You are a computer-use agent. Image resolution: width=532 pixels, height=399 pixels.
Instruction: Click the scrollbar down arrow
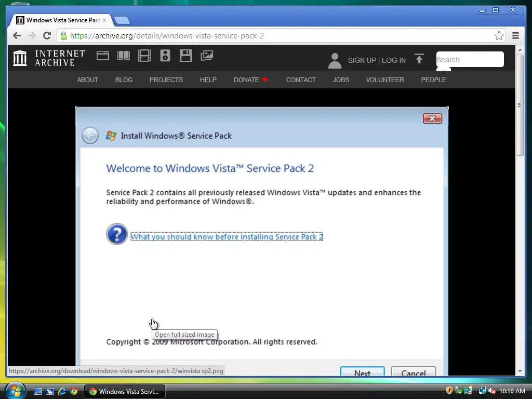[520, 371]
